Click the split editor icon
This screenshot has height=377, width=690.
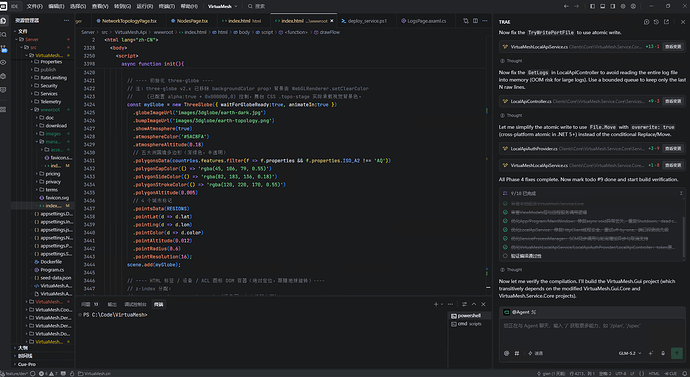coord(475,21)
